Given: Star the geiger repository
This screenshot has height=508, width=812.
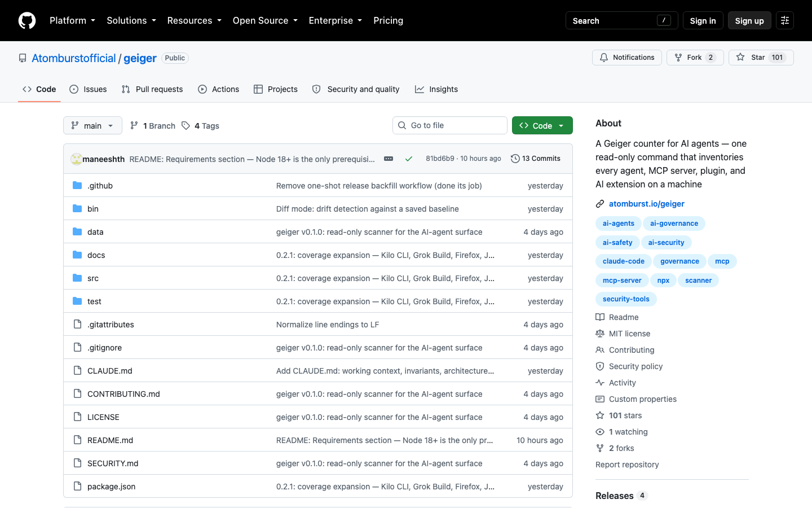Looking at the screenshot, I should [x=761, y=58].
